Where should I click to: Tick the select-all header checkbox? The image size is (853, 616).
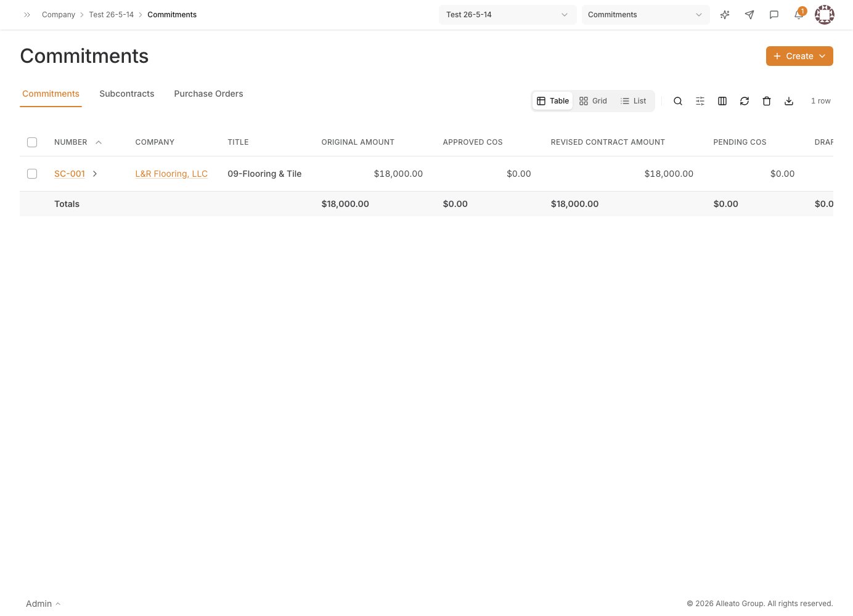pyautogui.click(x=32, y=142)
